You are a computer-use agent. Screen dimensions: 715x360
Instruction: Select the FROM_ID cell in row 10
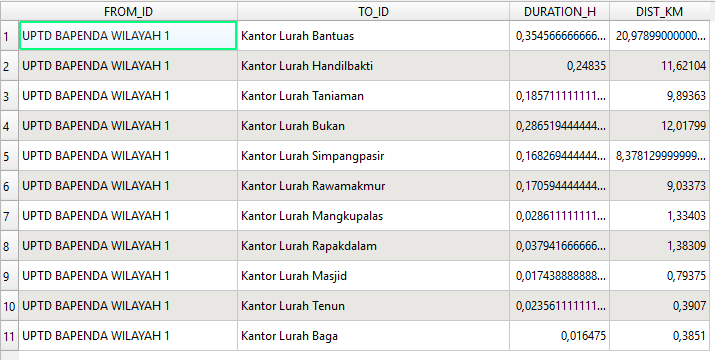(x=128, y=306)
